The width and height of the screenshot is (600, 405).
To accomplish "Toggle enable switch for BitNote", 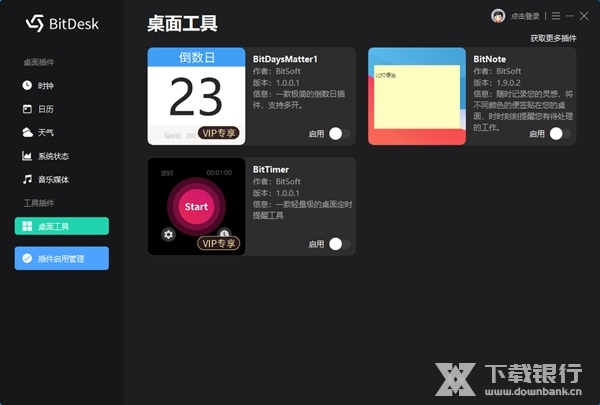I will 560,134.
